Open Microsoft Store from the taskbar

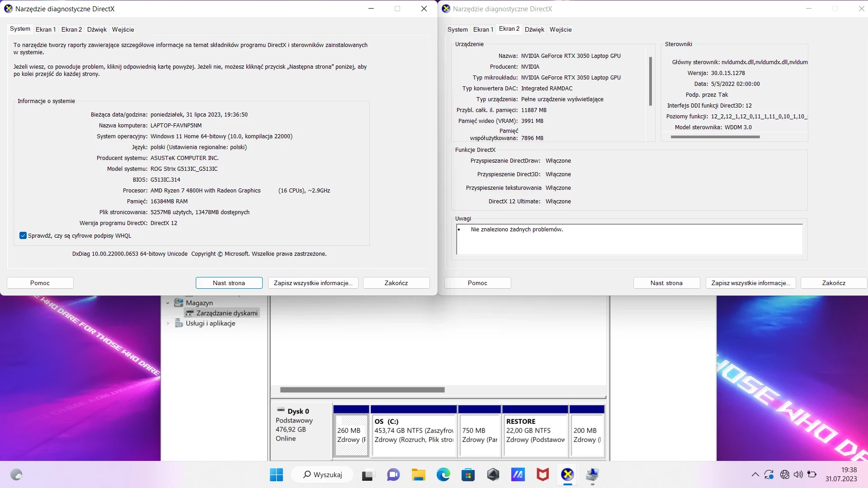pos(468,474)
